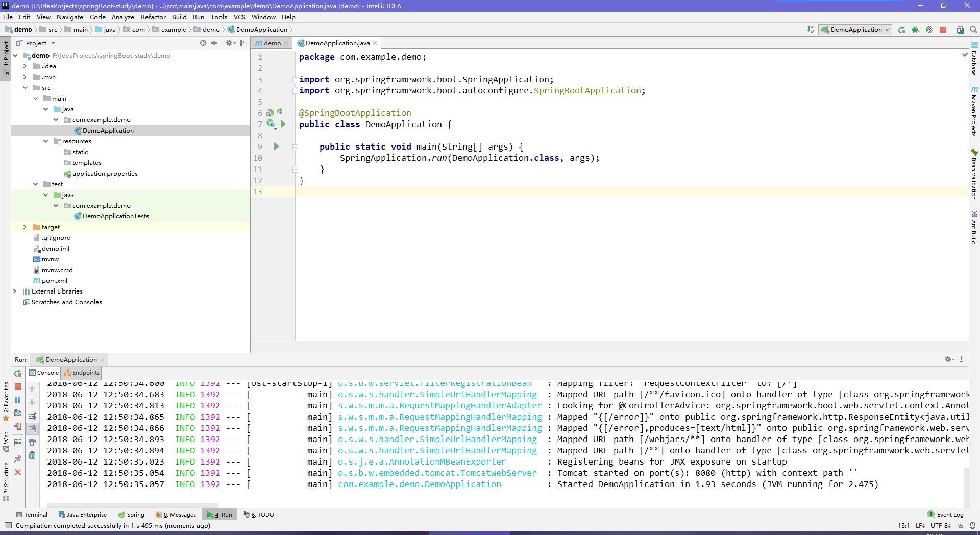Open the 6: TODO tool window
This screenshot has width=980, height=535.
tap(259, 515)
